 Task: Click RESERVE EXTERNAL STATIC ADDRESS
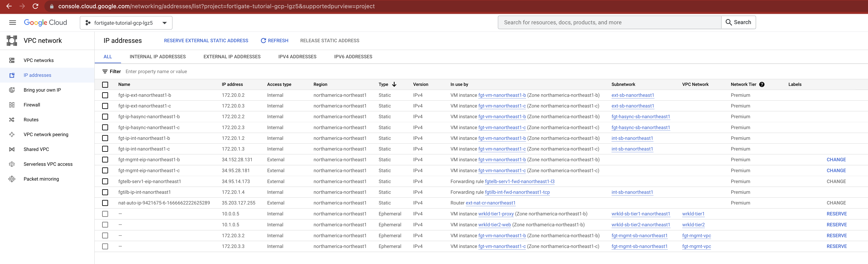coord(206,41)
